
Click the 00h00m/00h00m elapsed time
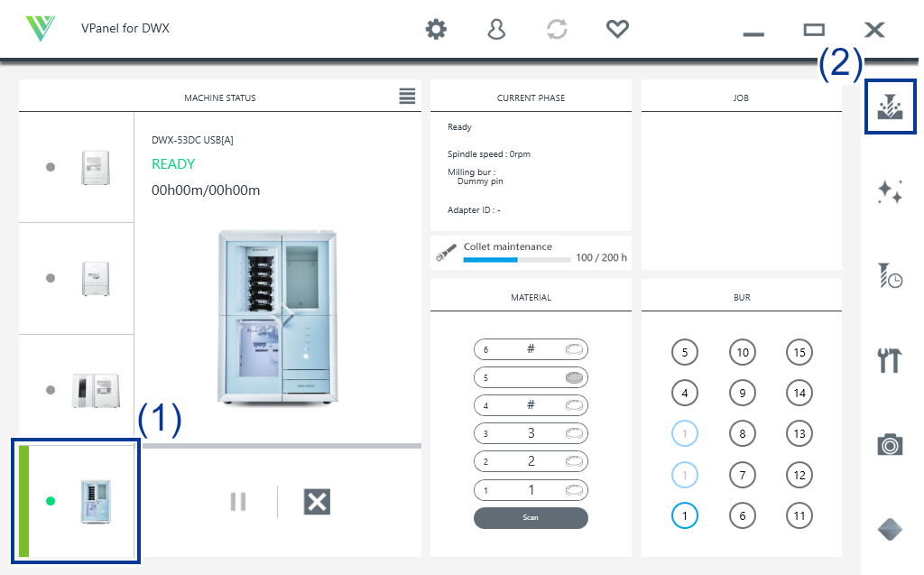[x=206, y=190]
